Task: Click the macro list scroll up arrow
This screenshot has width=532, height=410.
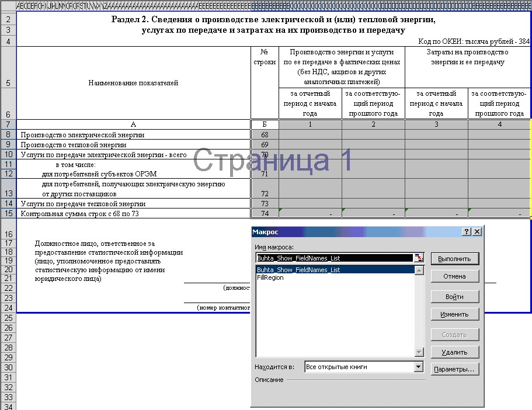Action: (419, 270)
